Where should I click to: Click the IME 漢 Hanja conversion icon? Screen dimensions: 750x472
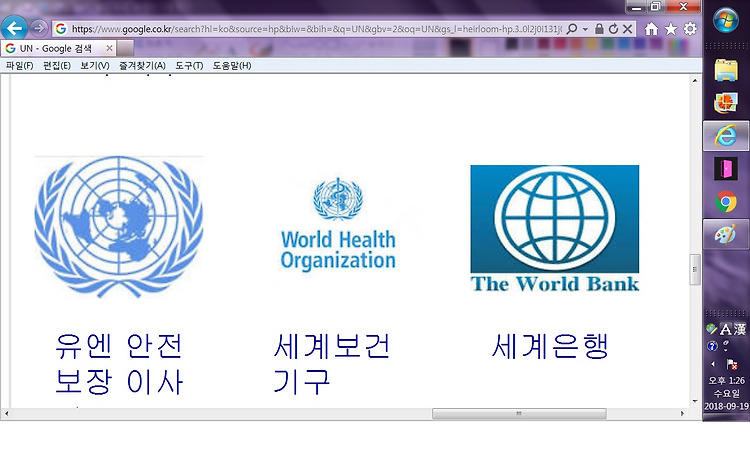pos(740,329)
